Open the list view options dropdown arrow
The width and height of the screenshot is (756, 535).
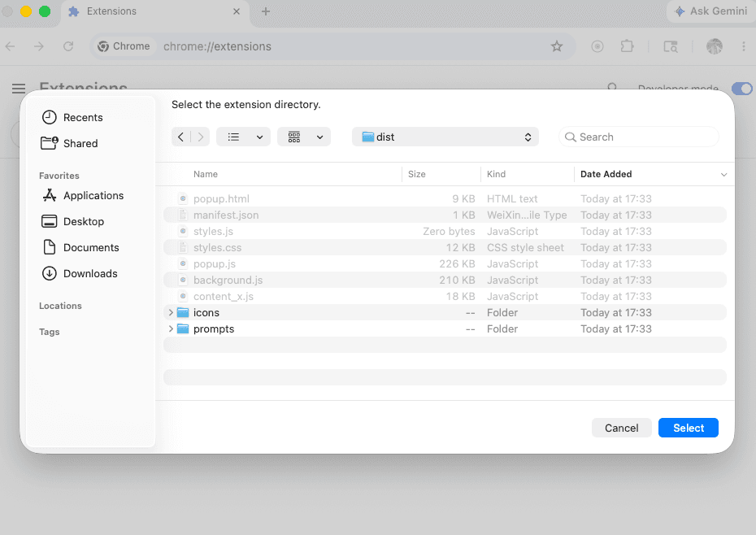pyautogui.click(x=259, y=137)
